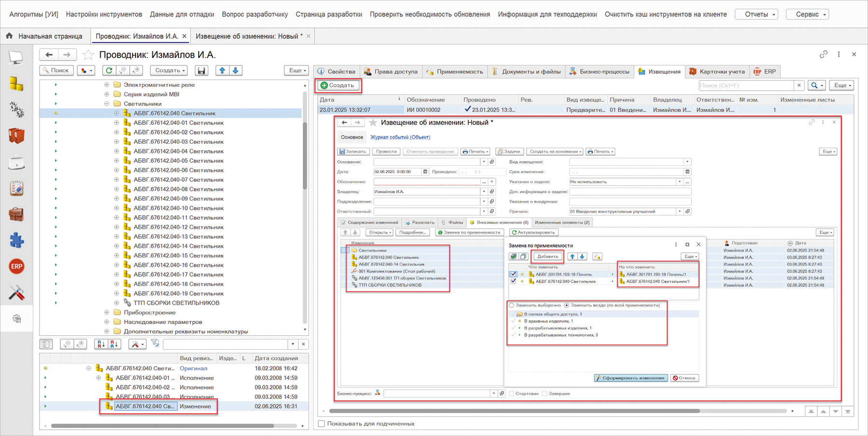Click the link icon at top right
Screen dimensions: 868x436
point(824,54)
